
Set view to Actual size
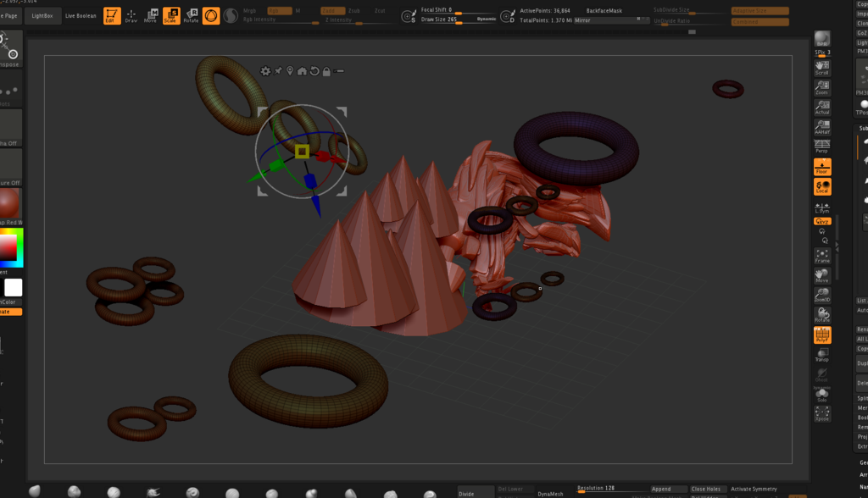822,108
